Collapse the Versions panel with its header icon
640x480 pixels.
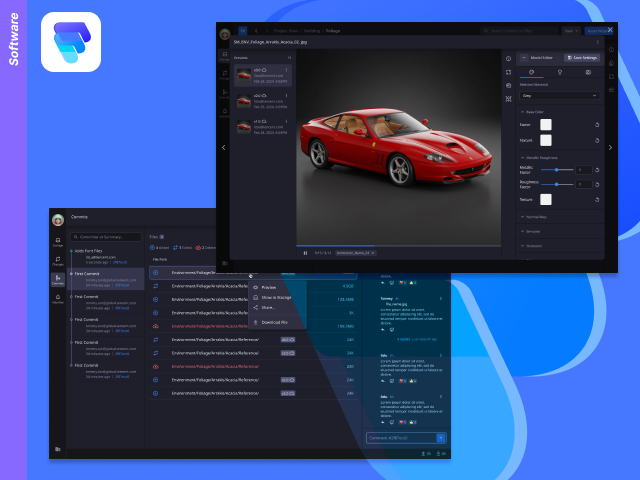click(289, 58)
